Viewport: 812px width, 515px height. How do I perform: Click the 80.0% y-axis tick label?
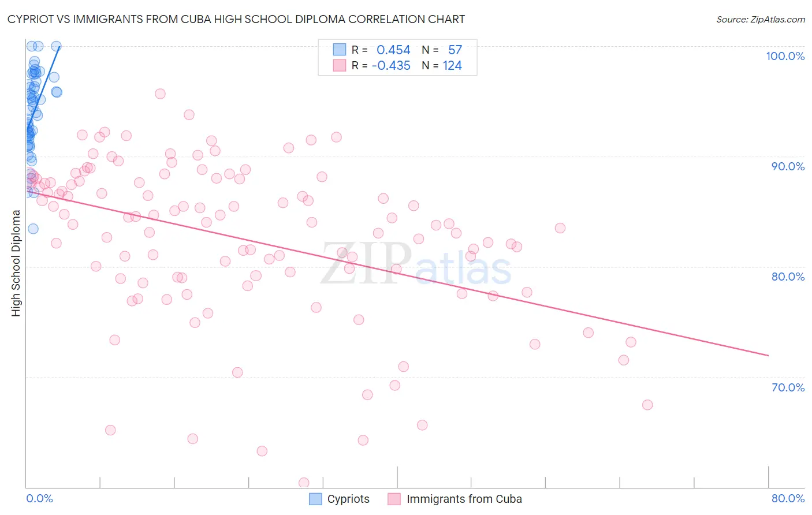point(788,277)
